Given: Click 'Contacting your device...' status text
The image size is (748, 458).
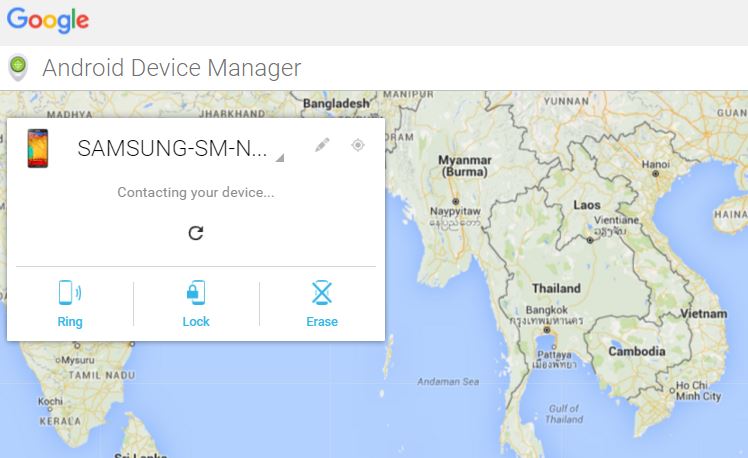Looking at the screenshot, I should coord(196,192).
